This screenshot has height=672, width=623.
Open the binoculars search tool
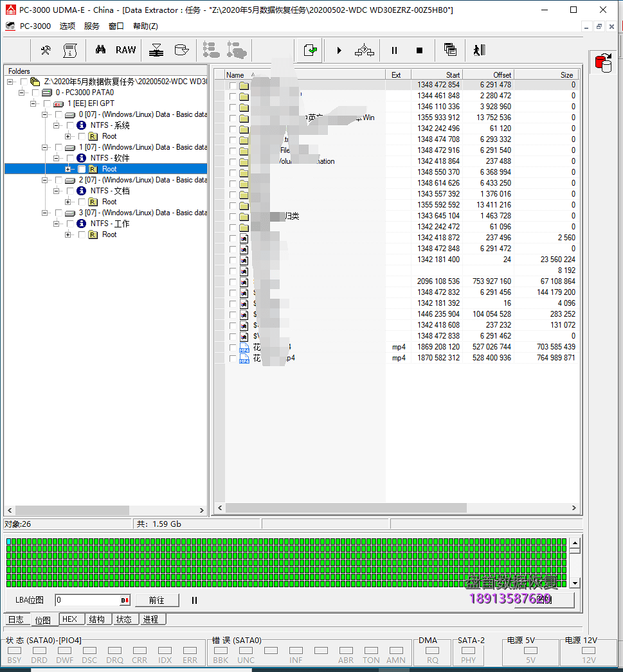(100, 49)
